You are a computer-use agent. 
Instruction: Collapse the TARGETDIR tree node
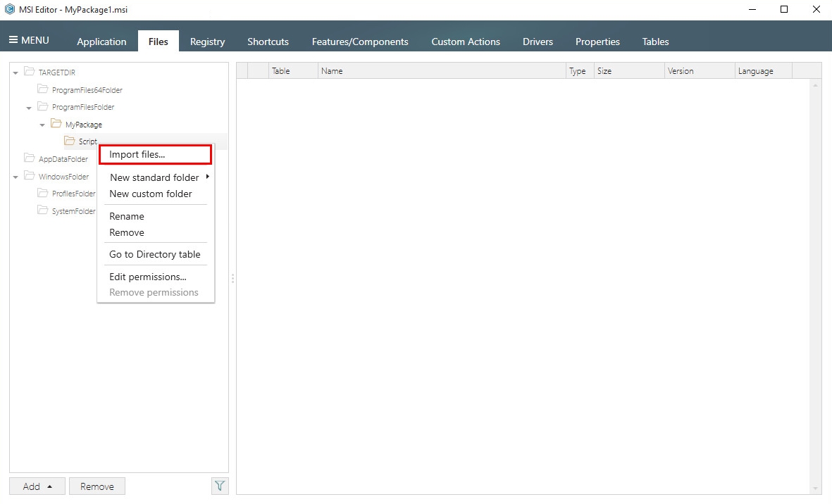tap(15, 72)
